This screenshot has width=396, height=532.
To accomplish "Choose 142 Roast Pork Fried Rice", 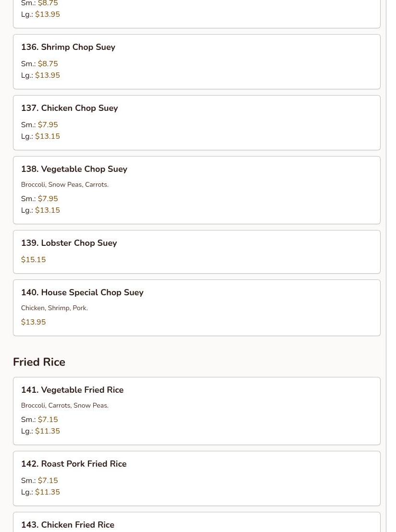I will click(84, 464).
